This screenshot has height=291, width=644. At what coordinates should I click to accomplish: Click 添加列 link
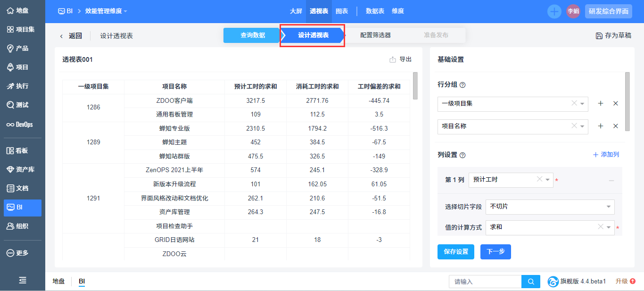606,155
